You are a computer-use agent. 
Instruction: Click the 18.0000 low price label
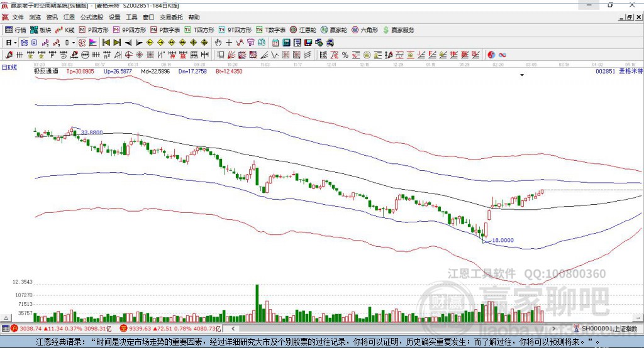502,240
